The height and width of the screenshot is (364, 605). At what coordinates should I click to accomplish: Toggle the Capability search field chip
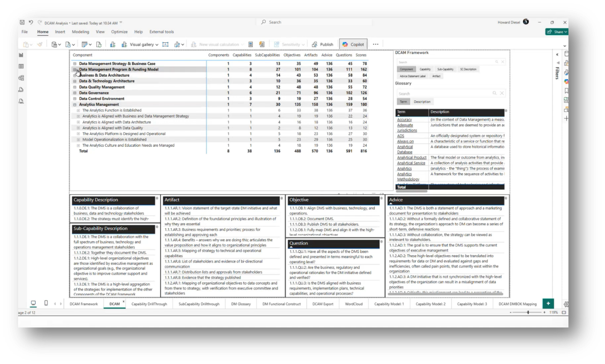pos(425,69)
